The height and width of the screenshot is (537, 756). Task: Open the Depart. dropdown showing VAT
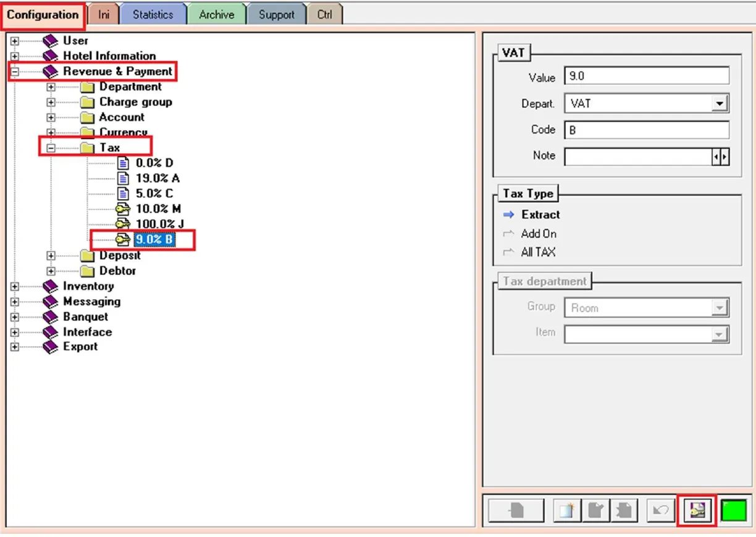coord(720,104)
